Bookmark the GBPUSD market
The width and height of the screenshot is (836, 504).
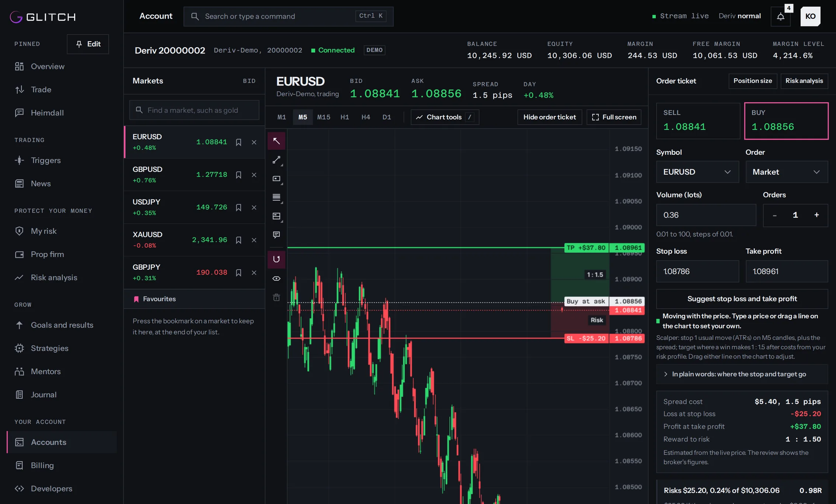[x=238, y=175]
